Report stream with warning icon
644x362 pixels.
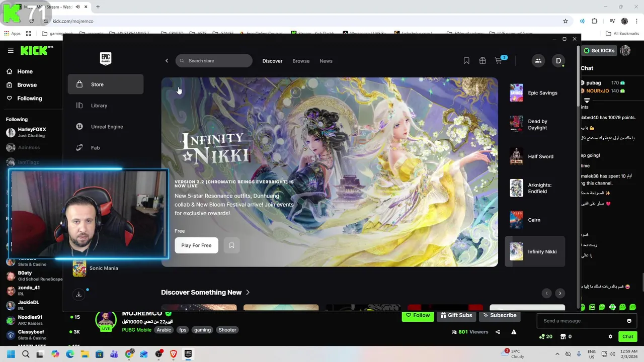[514, 332]
